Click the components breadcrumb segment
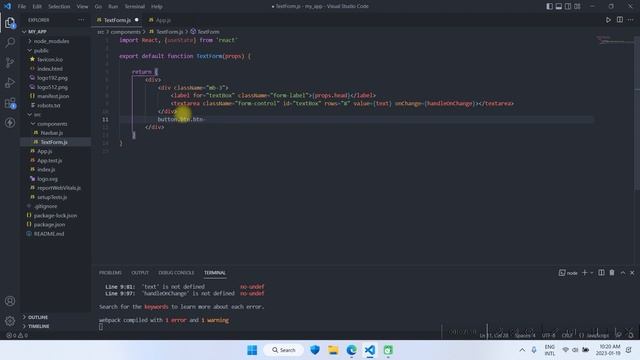The image size is (640, 360). [x=125, y=31]
